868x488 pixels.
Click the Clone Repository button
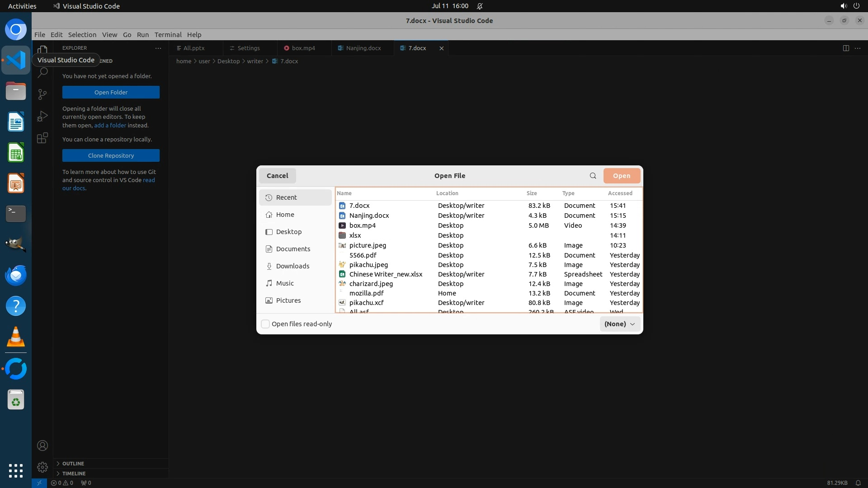click(111, 155)
